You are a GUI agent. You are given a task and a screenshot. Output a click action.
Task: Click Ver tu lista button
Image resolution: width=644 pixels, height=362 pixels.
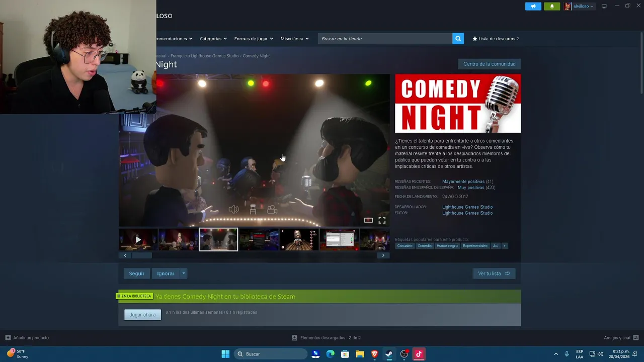pyautogui.click(x=494, y=274)
